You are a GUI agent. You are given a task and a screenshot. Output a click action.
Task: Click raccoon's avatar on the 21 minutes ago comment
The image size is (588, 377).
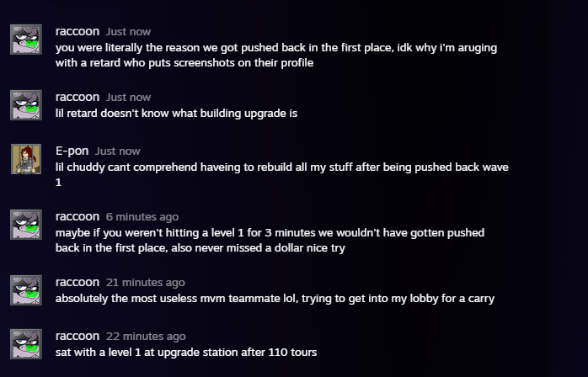[x=25, y=290]
